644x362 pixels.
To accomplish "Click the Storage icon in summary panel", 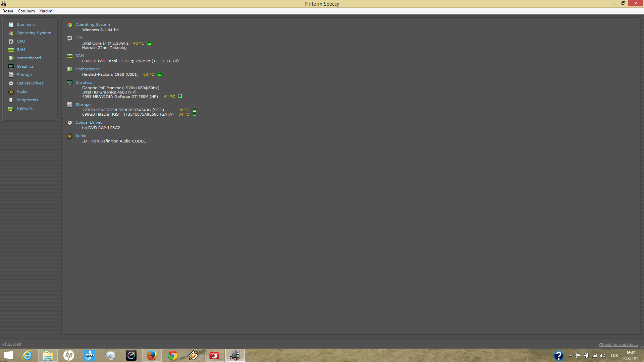I will (70, 105).
